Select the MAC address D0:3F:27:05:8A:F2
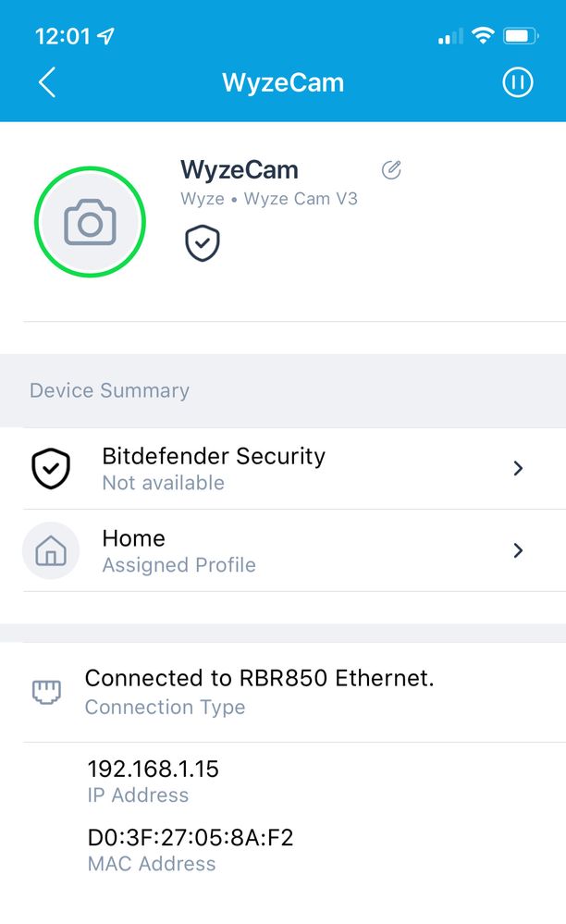The image size is (566, 924). click(x=190, y=838)
